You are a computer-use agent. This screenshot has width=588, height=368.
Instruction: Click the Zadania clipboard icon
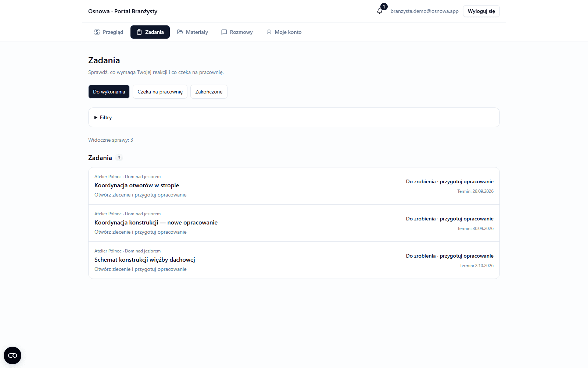tap(139, 32)
